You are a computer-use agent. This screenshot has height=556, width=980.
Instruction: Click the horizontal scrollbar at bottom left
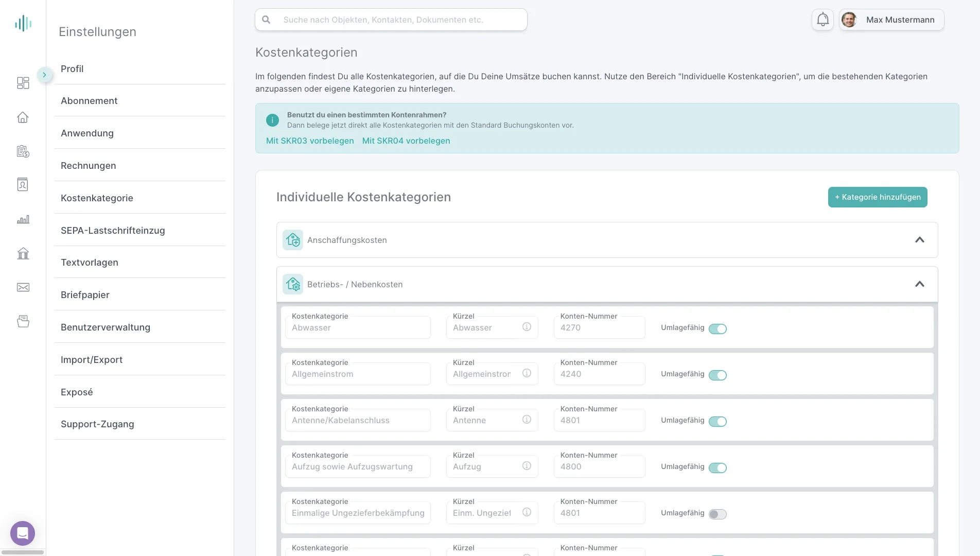[23, 552]
